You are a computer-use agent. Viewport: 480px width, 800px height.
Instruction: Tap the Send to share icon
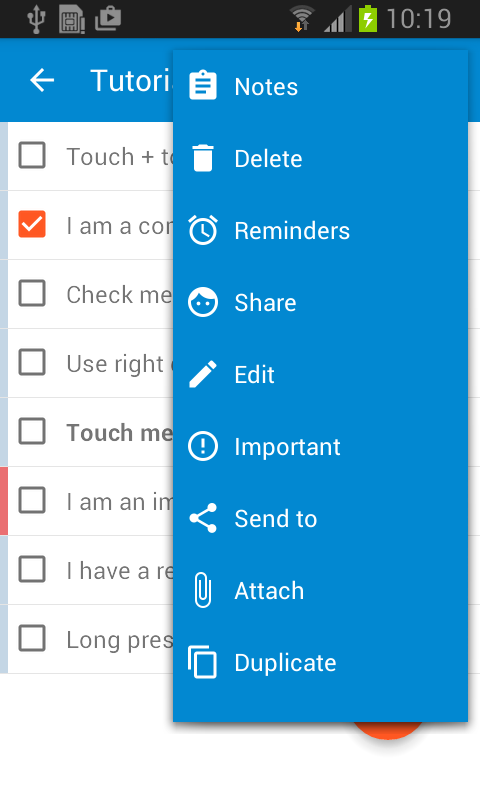click(203, 518)
